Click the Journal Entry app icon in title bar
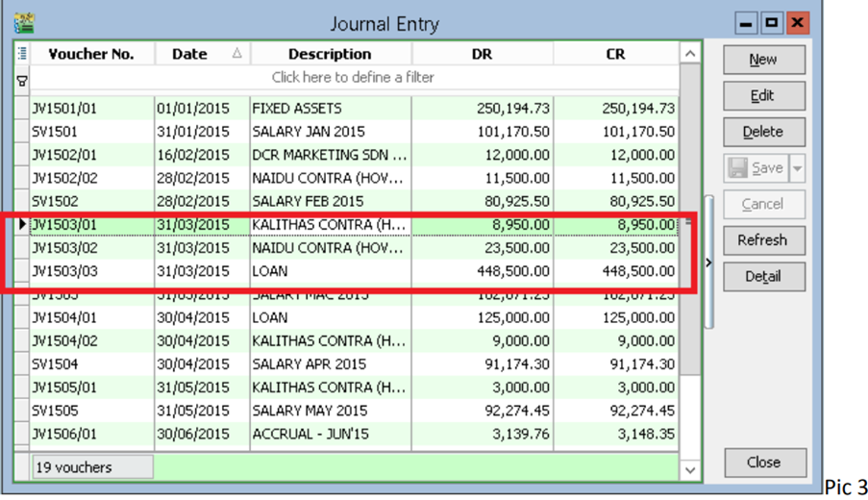The height and width of the screenshot is (500, 868). [x=24, y=22]
